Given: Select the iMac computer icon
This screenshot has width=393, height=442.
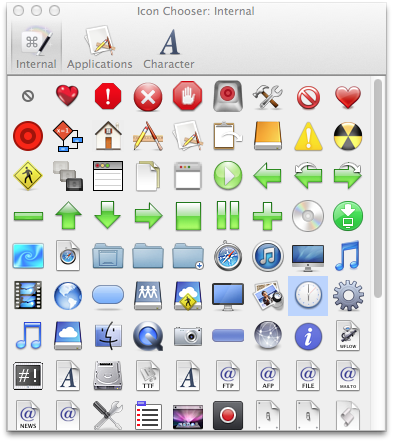Looking at the screenshot, I should pos(308,257).
